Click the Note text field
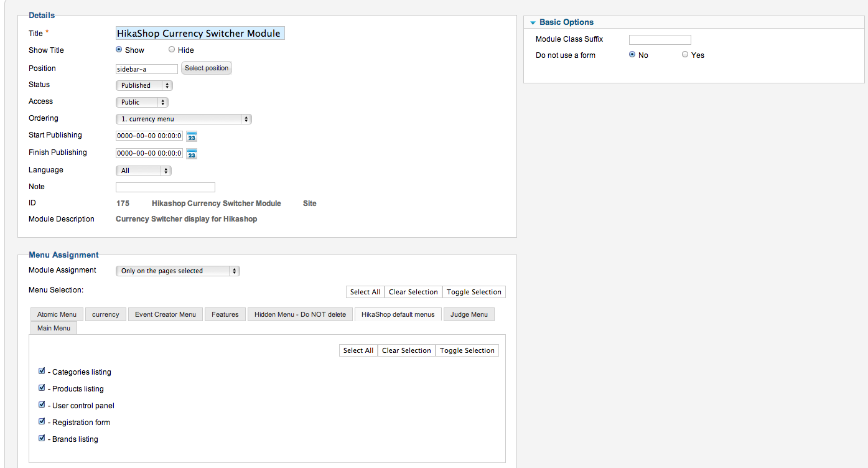Viewport: 868px width, 468px height. (166, 187)
